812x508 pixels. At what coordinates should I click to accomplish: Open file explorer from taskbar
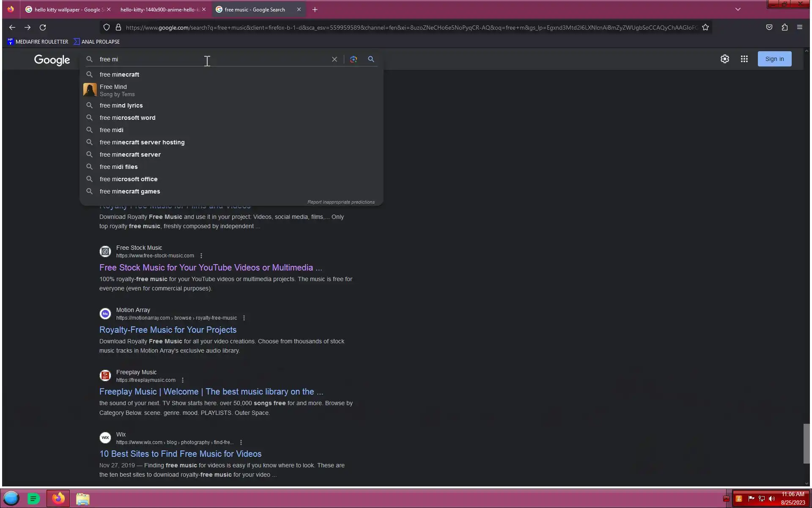[82, 499]
